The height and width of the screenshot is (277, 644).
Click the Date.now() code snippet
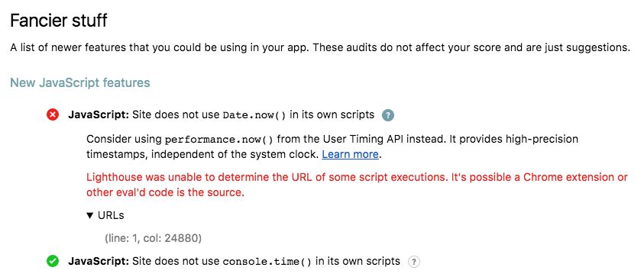[254, 115]
